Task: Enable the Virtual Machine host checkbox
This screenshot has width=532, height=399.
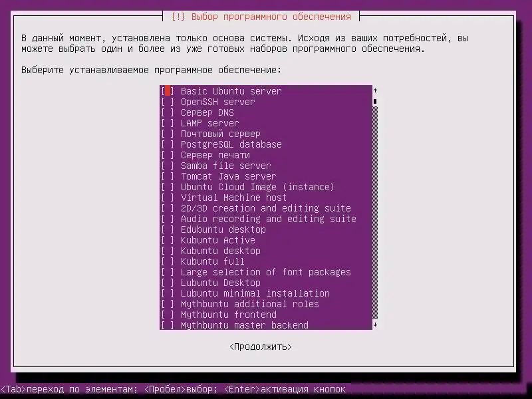Action: [168, 198]
